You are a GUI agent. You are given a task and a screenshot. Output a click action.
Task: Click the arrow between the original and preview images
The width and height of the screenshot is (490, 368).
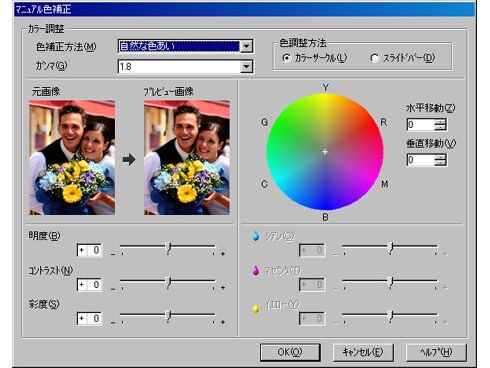tap(129, 159)
